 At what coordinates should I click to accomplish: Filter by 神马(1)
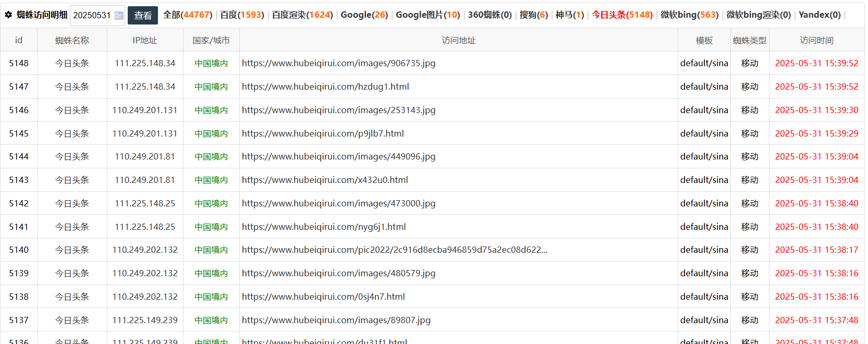570,15
